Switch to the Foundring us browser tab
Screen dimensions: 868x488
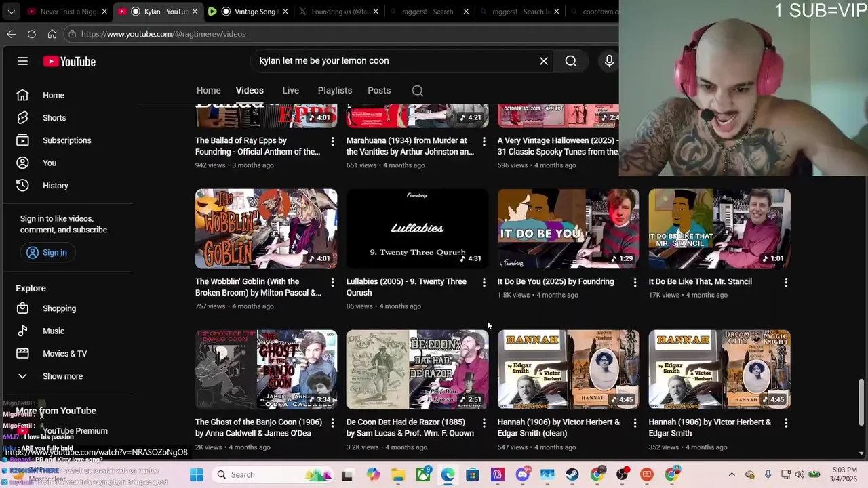click(x=338, y=12)
